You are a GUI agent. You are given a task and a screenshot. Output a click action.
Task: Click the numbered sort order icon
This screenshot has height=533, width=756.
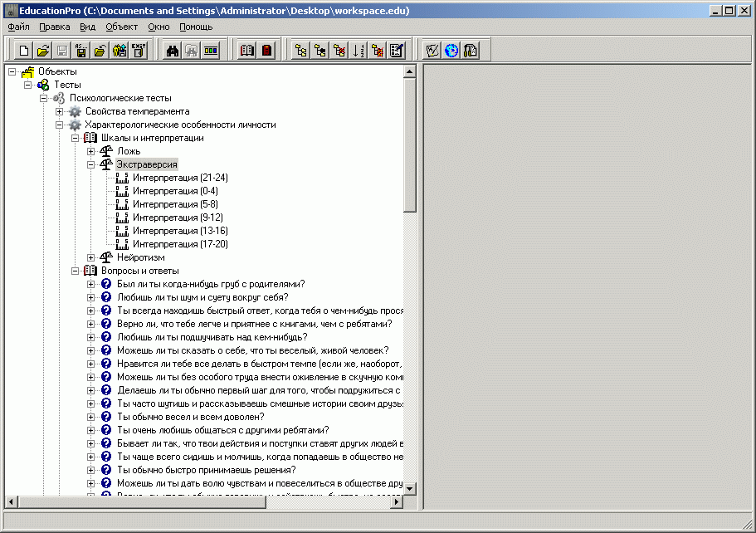[358, 51]
